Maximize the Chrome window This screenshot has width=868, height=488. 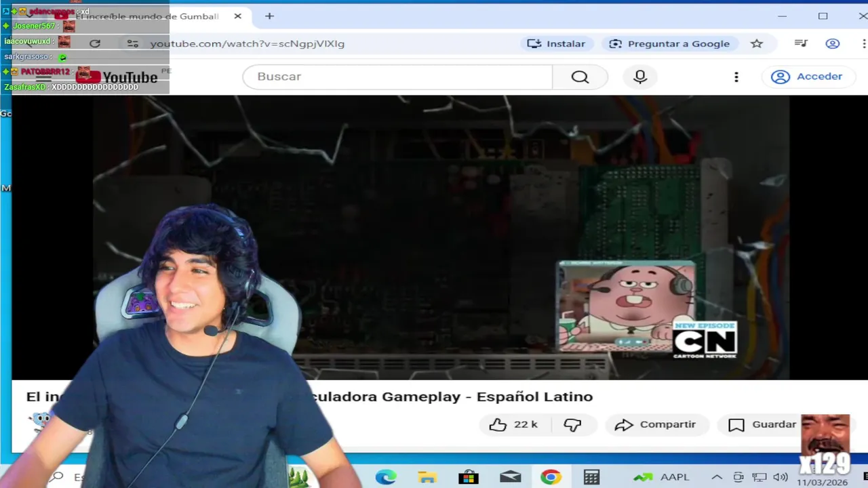pyautogui.click(x=823, y=16)
